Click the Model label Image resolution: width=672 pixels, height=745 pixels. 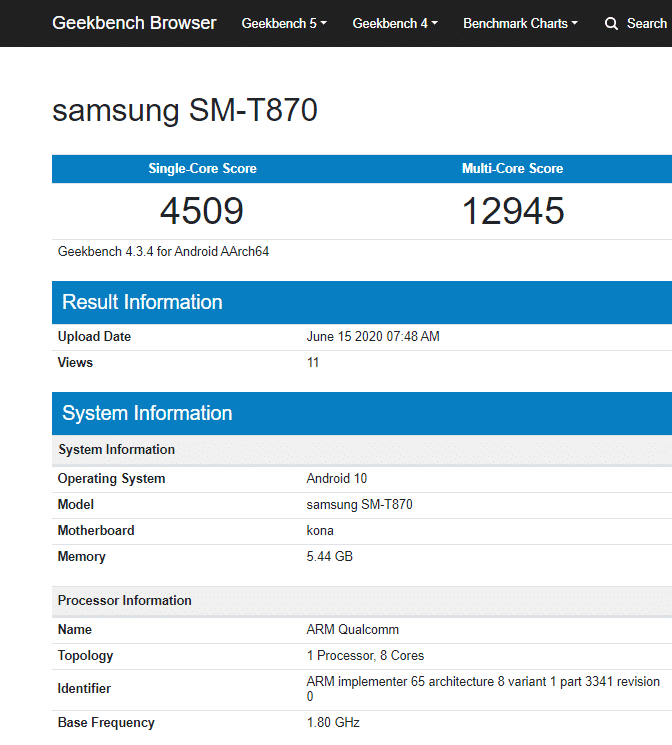[76, 504]
